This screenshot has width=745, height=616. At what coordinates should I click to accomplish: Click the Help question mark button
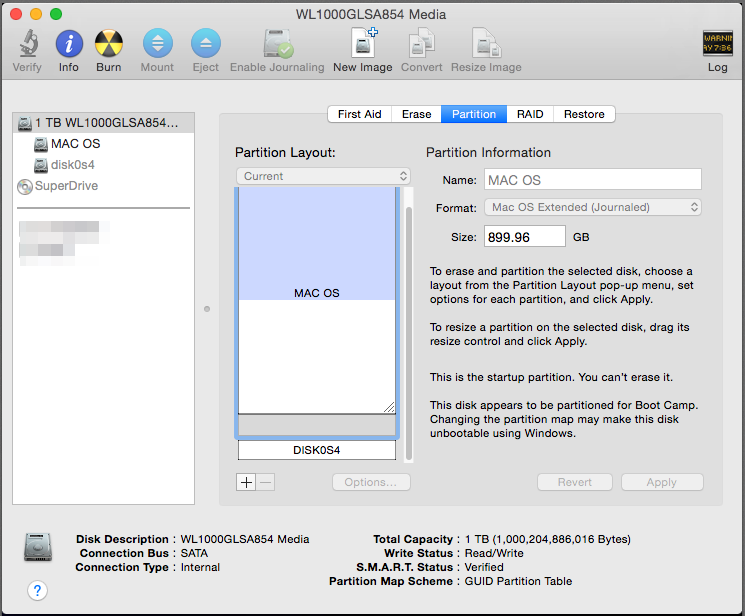37,590
